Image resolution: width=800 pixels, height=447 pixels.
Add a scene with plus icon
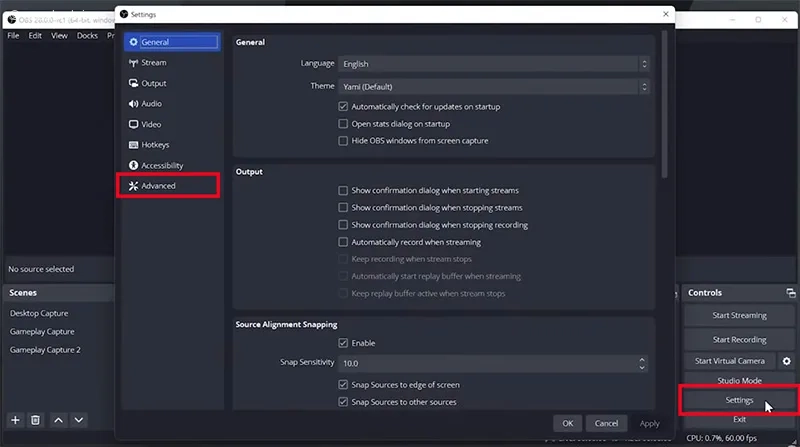(x=15, y=420)
